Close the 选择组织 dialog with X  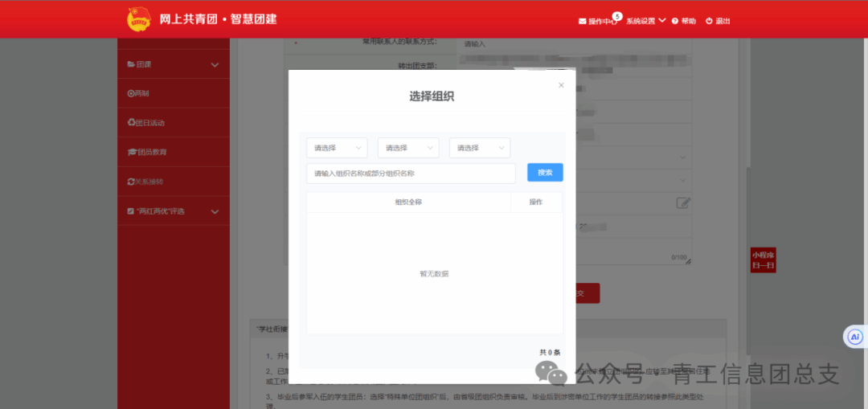pos(561,85)
